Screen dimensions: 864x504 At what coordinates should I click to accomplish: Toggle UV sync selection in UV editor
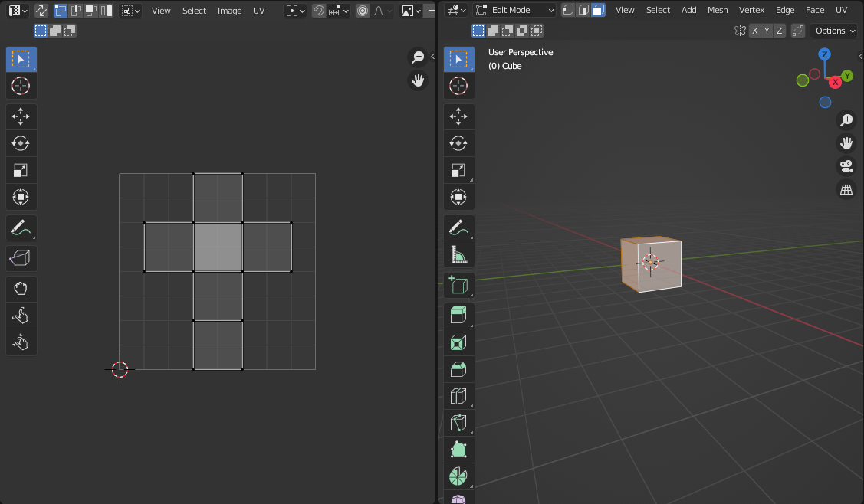pos(41,11)
